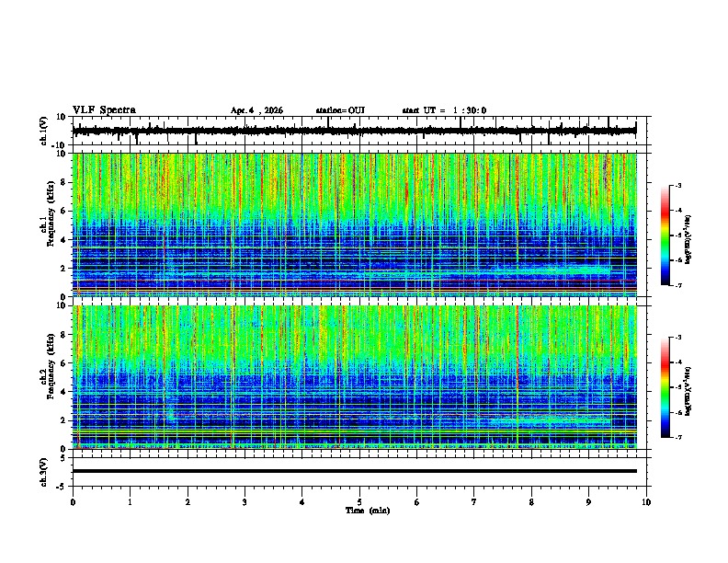Click the ch.1 "Frequency (kHz)" axis label
The image size is (728, 563).
pyautogui.click(x=51, y=213)
